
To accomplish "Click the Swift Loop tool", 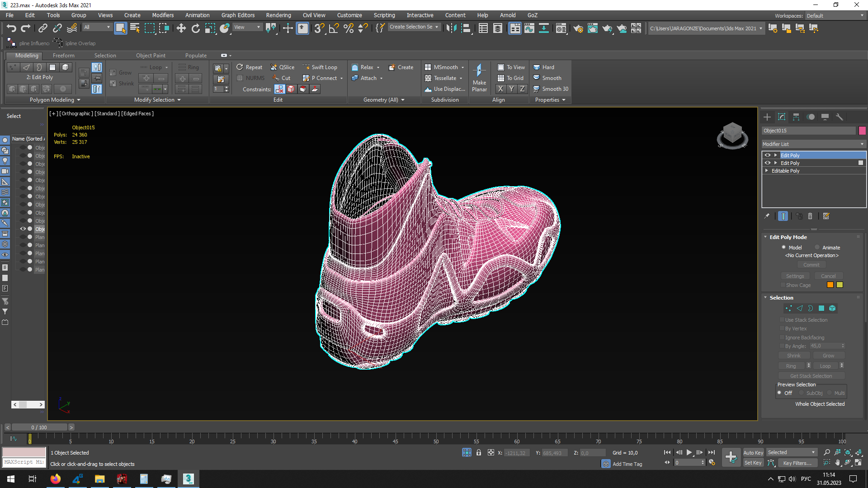I will pos(320,67).
